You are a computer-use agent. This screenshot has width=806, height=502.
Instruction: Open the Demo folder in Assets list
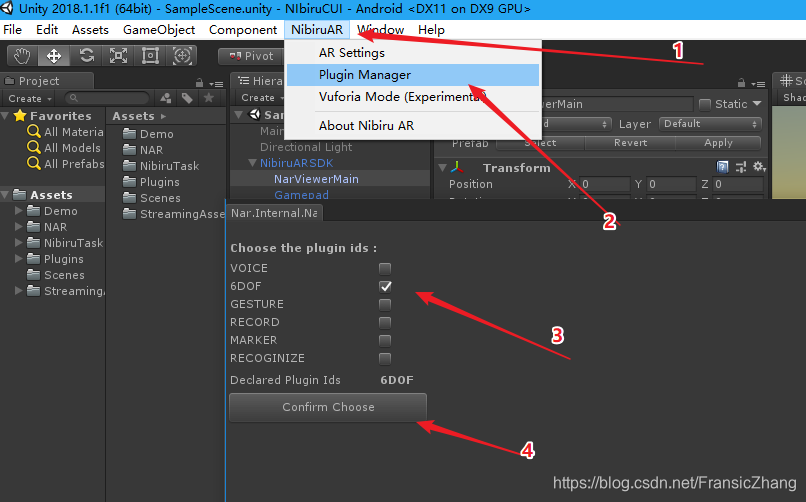148,134
